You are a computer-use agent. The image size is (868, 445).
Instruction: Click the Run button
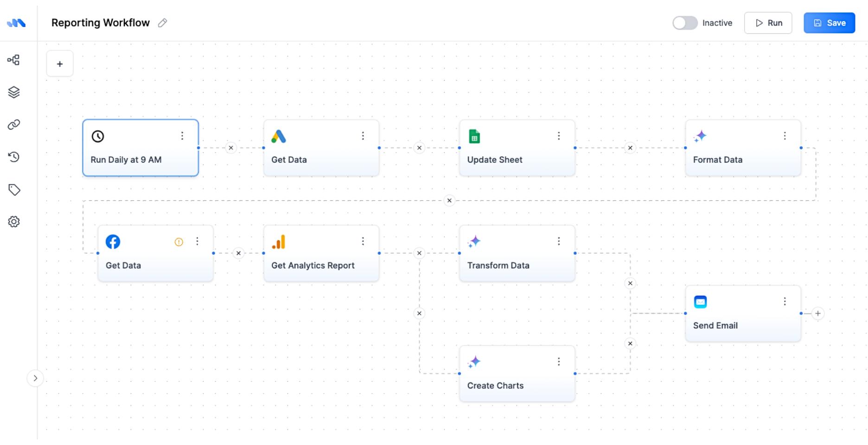(768, 23)
